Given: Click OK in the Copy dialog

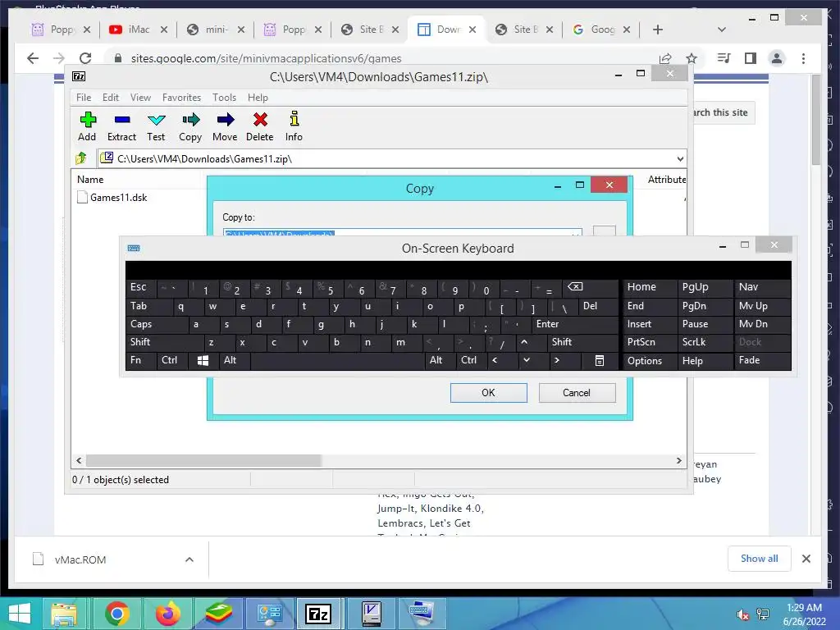Looking at the screenshot, I should 489,393.
